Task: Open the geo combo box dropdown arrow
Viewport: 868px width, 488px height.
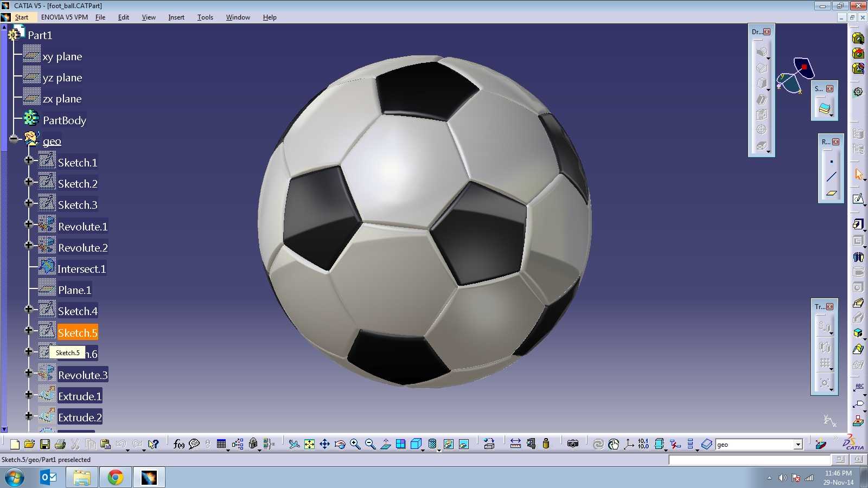Action: click(798, 445)
